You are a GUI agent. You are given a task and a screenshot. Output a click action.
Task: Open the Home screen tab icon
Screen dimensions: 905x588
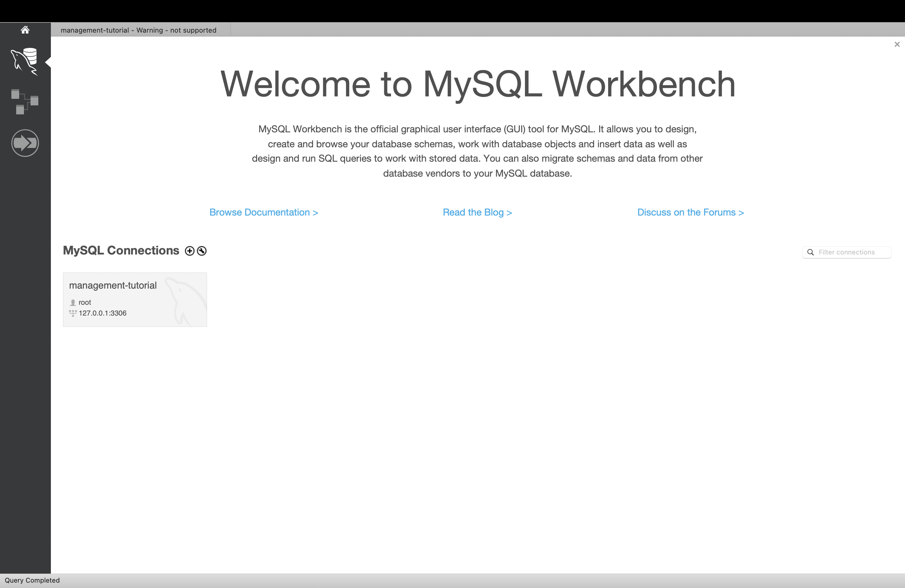tap(25, 30)
